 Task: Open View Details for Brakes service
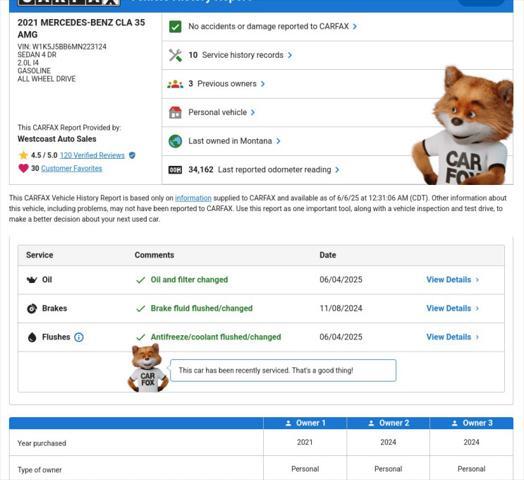[x=452, y=309]
